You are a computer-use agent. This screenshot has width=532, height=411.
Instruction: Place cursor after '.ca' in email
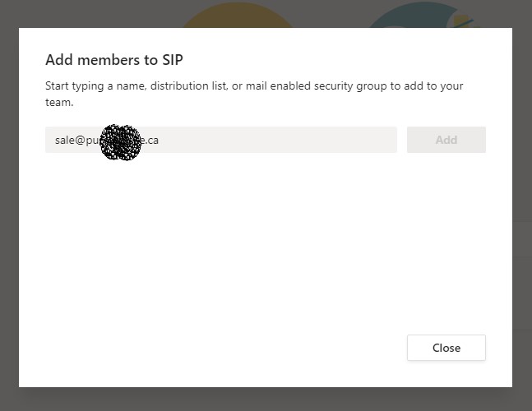(x=160, y=140)
